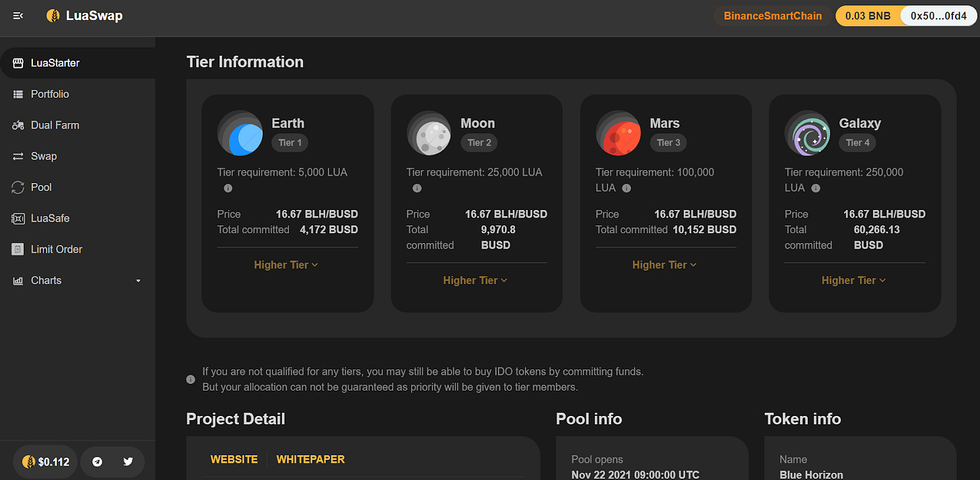Image resolution: width=980 pixels, height=480 pixels.
Task: Click the Pool refresh-circle icon
Action: pyautogui.click(x=18, y=187)
